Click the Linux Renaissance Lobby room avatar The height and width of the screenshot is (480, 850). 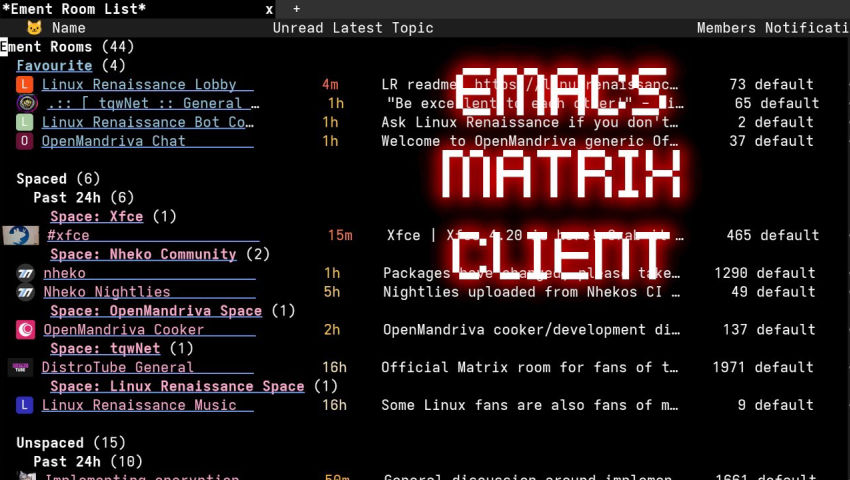(x=26, y=85)
